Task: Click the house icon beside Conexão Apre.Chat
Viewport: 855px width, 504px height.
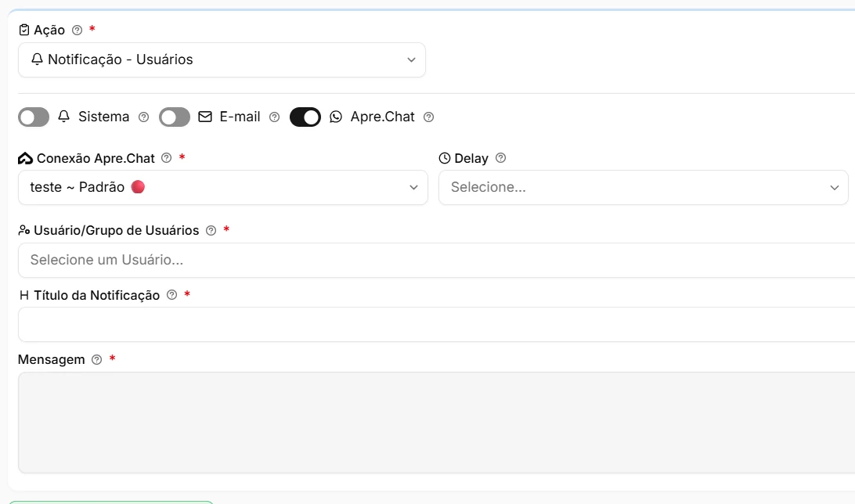Action: click(25, 159)
